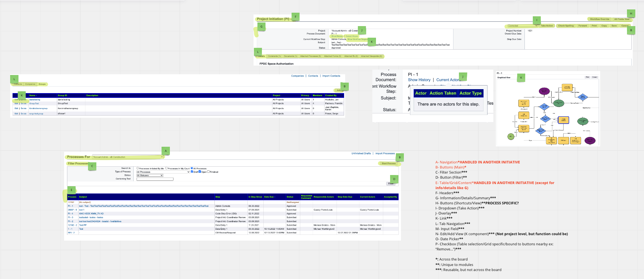Click the Actor Type header in actors popup

(x=471, y=93)
